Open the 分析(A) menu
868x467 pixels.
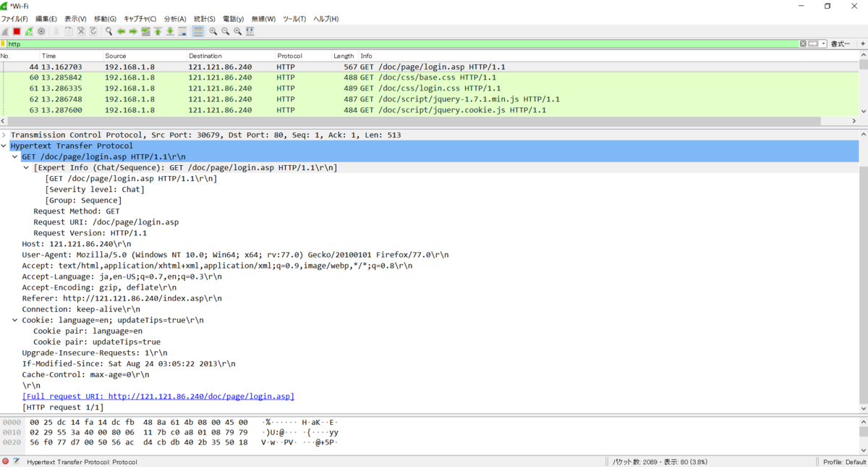pyautogui.click(x=175, y=19)
